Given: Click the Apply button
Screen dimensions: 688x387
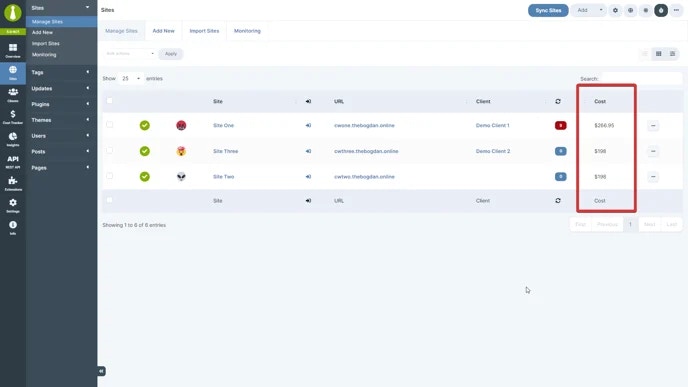Looking at the screenshot, I should point(171,54).
